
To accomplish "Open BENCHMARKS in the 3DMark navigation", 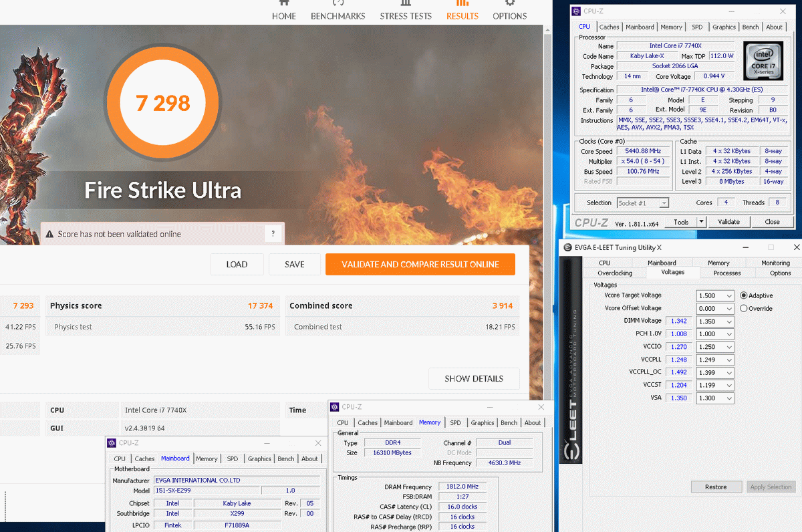I will tap(338, 11).
